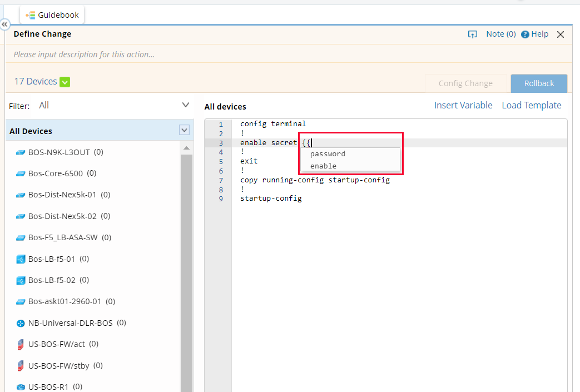Viewport: 580px width, 392px height.
Task: Click the Insert Variable link
Action: coord(463,105)
